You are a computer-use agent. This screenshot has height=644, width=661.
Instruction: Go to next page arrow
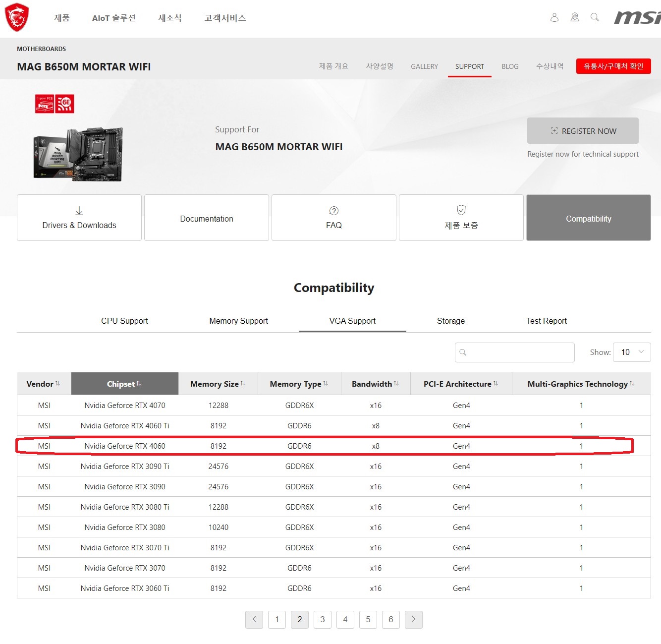point(414,619)
